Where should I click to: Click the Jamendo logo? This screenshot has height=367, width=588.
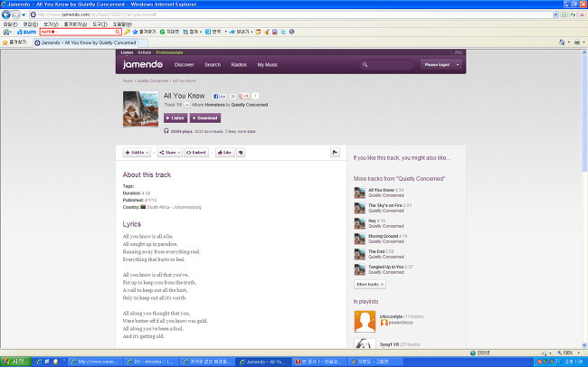tap(143, 64)
